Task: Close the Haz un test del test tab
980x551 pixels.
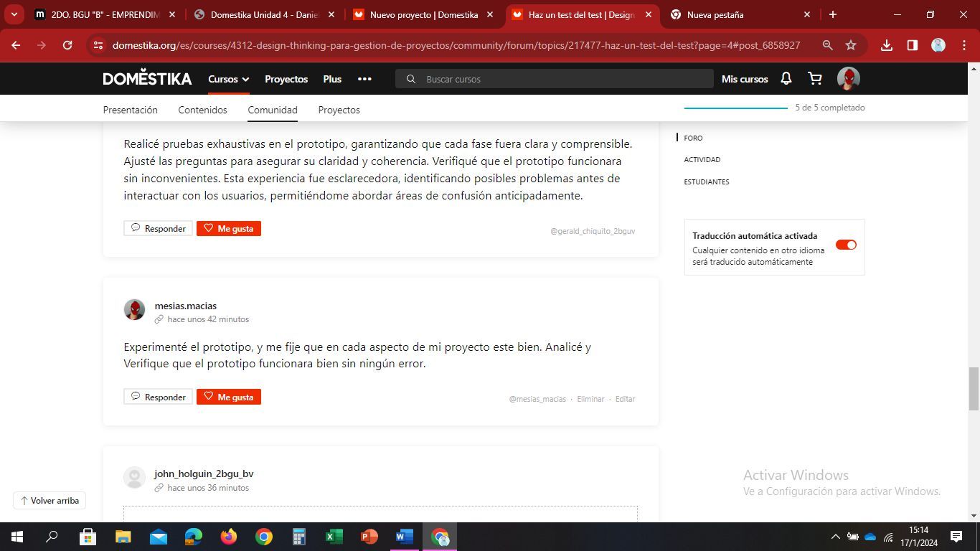Action: (649, 14)
